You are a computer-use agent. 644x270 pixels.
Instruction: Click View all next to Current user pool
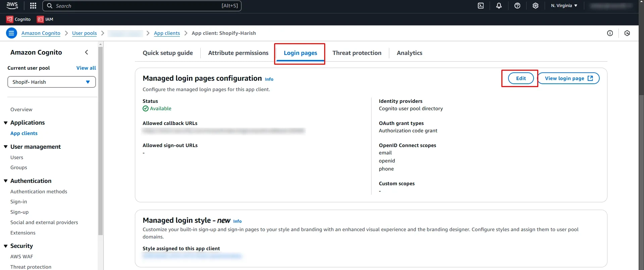(x=86, y=68)
